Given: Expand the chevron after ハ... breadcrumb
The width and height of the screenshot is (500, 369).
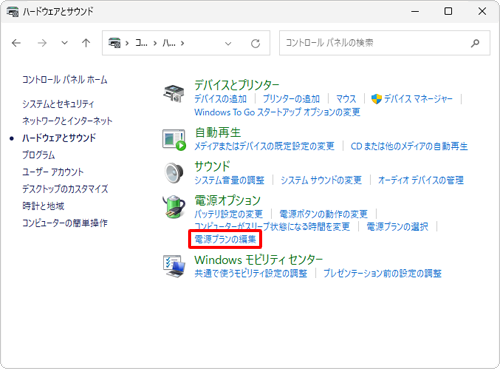Looking at the screenshot, I should click(x=182, y=43).
